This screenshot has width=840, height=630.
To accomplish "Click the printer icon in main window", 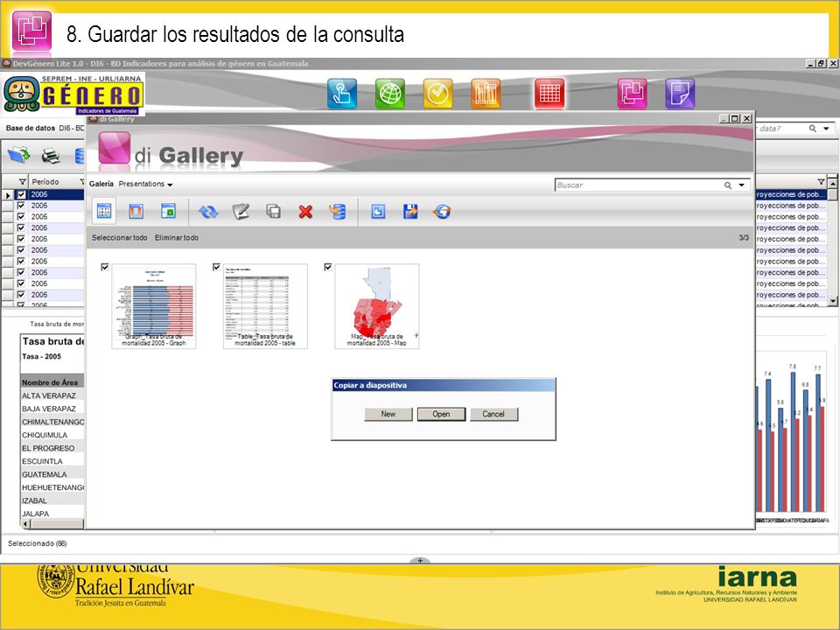I will click(x=51, y=156).
